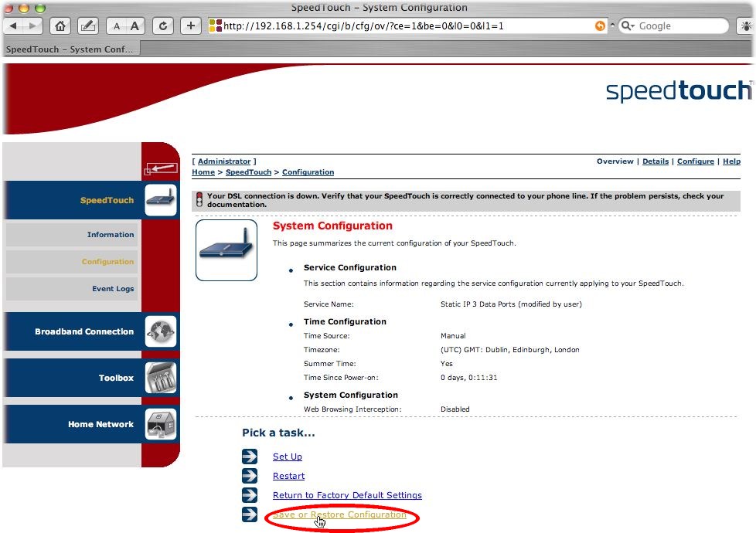Click the Administrator link
Viewport: 756px width, 533px height.
(x=224, y=161)
